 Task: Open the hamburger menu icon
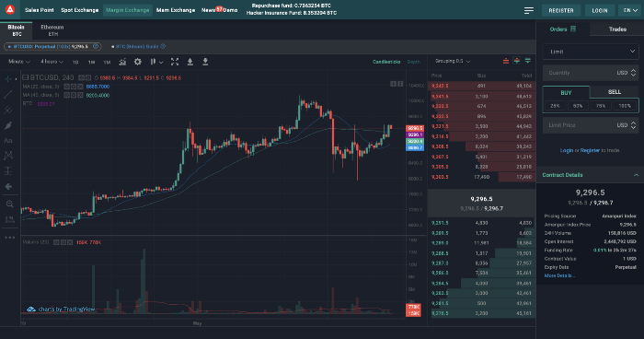click(529, 10)
